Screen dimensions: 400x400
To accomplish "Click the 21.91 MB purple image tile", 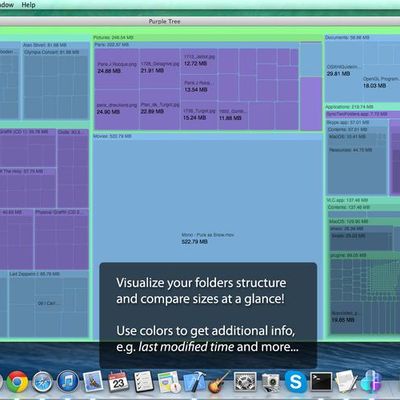I will [159, 68].
